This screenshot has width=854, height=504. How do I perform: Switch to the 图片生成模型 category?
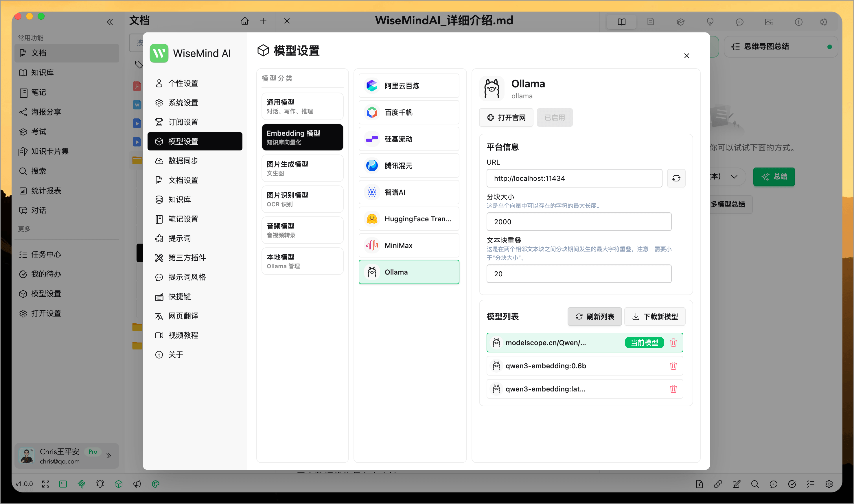pyautogui.click(x=302, y=168)
